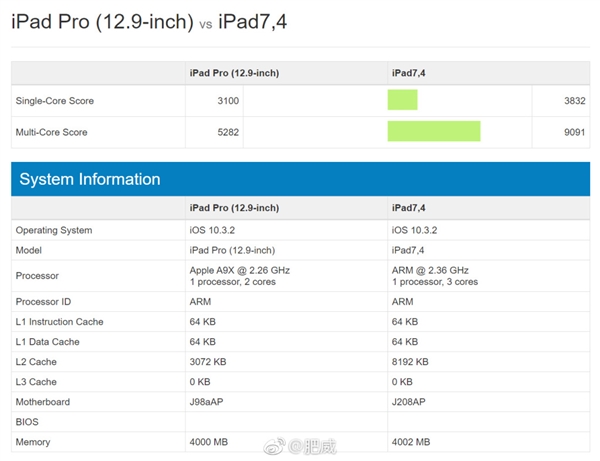Click the "Memory" row label
The height and width of the screenshot is (461, 600).
tap(33, 442)
